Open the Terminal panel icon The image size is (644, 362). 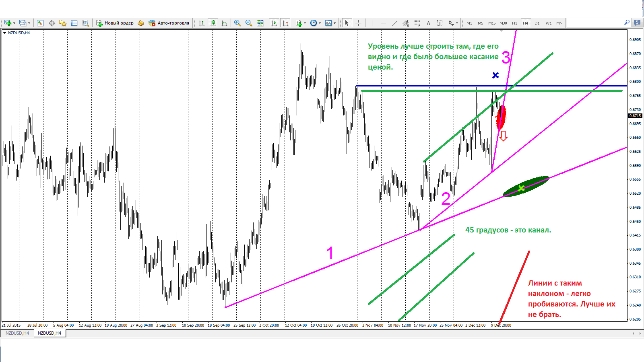tap(74, 23)
